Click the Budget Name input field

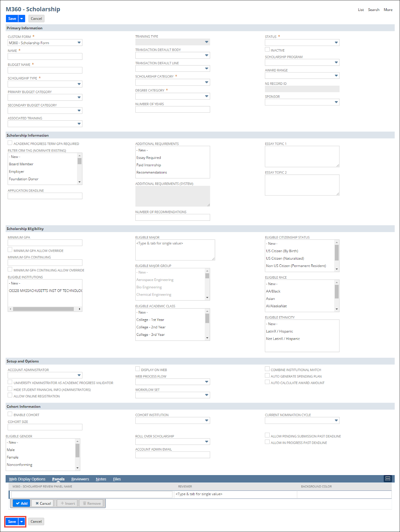45,70
